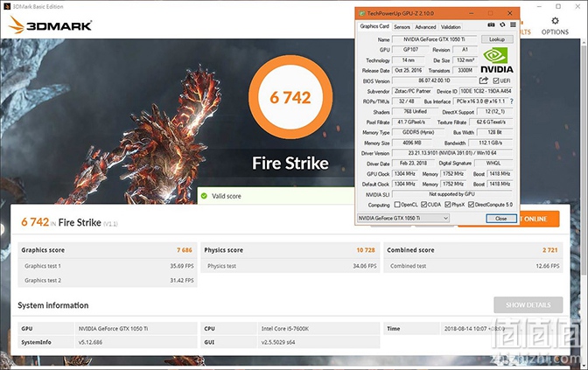Click the 3DMark title bar app icon
The height and width of the screenshot is (370, 588).
click(7, 6)
